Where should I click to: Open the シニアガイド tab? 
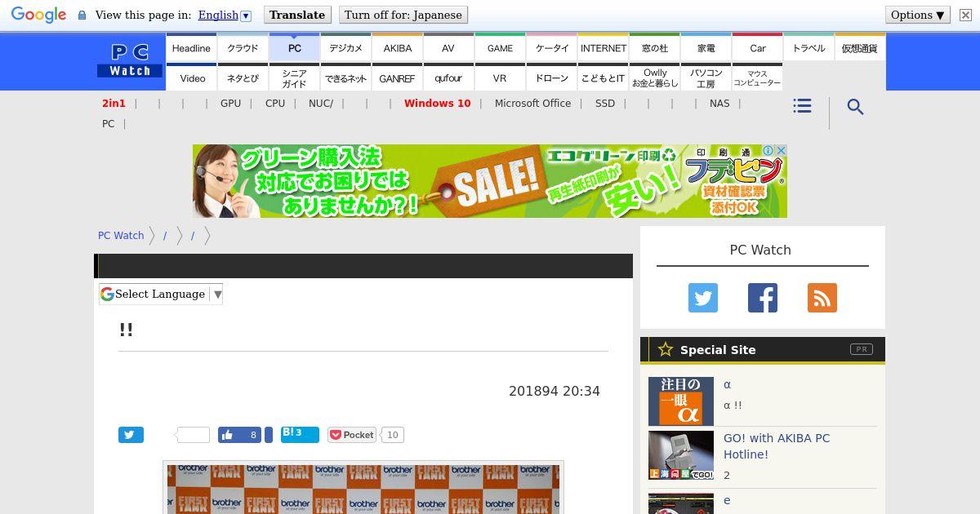coord(294,78)
